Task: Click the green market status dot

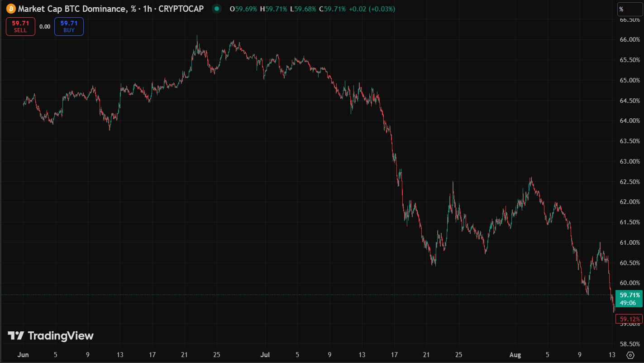Action: click(218, 9)
